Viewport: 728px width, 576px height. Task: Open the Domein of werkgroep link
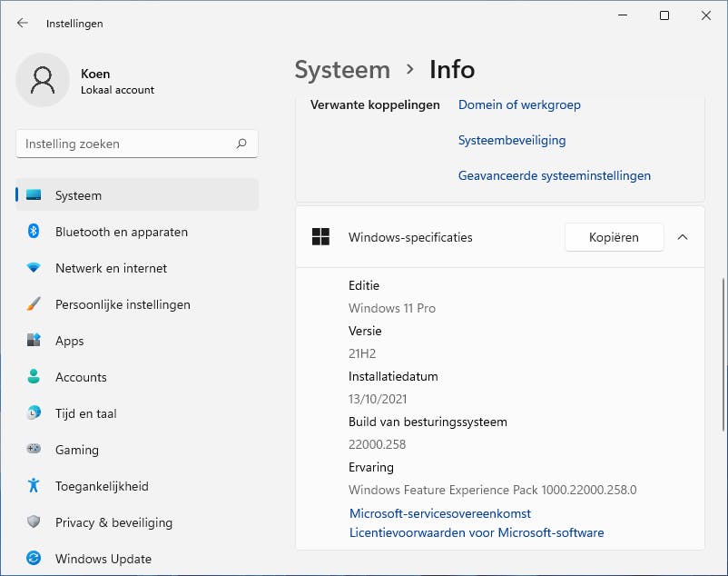[x=519, y=104]
